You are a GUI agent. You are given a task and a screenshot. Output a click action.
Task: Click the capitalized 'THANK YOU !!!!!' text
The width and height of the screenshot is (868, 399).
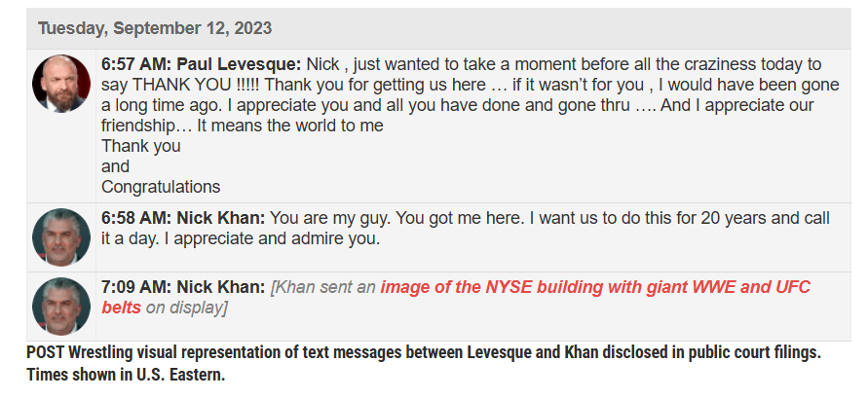198,85
